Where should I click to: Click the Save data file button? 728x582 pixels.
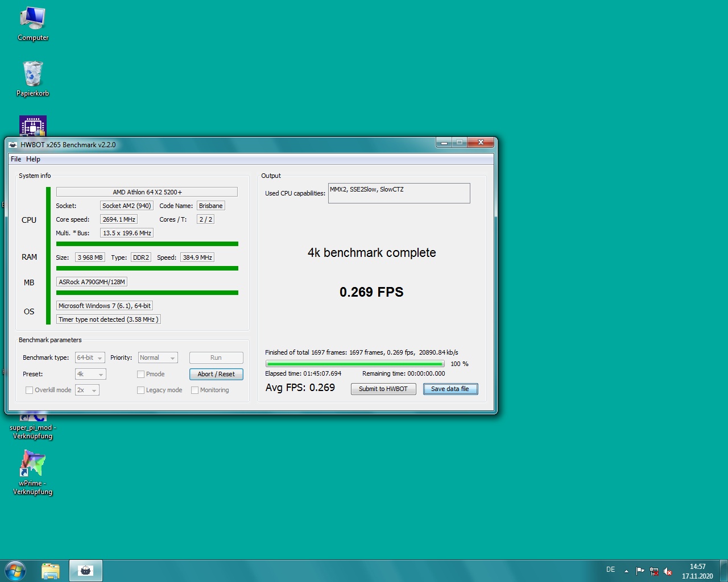click(x=450, y=389)
